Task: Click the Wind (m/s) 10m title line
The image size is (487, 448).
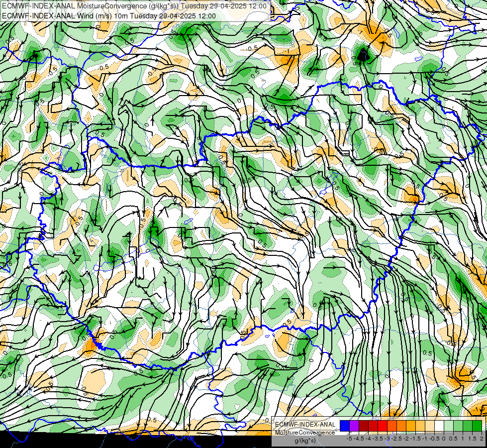Action: [x=109, y=16]
